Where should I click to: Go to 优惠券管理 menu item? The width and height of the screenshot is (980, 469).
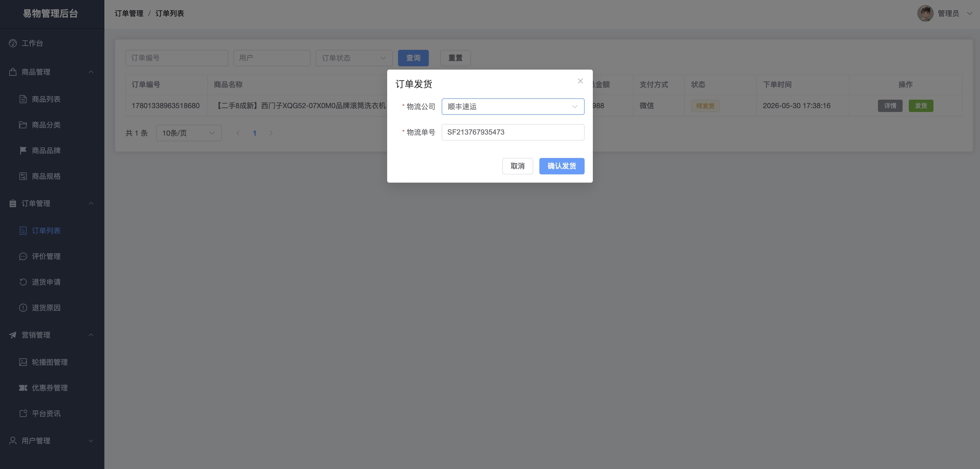coord(52,388)
